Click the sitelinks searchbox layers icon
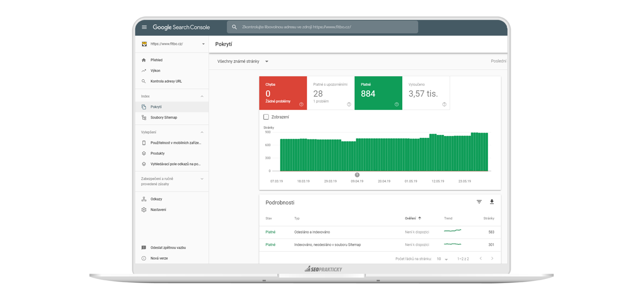 coord(144,164)
